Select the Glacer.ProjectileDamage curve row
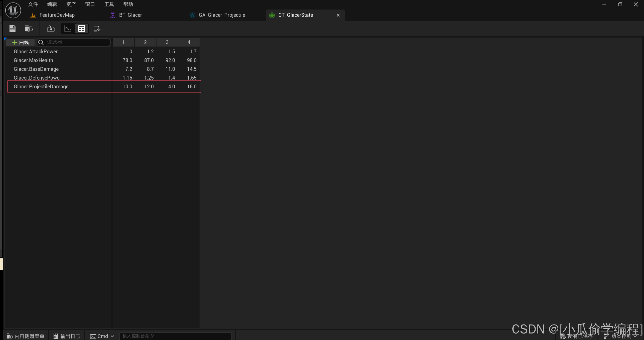This screenshot has height=340, width=644. click(x=41, y=87)
